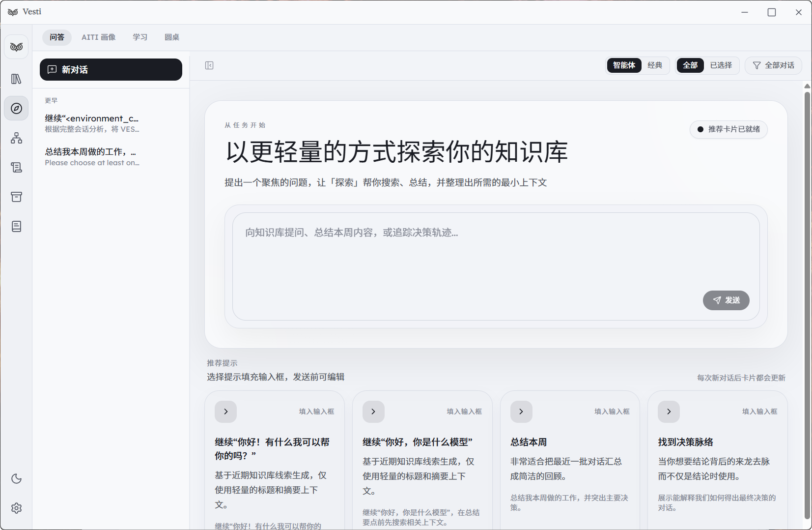The width and height of the screenshot is (812, 530).
Task: Select the compass explore icon in sidebar
Action: pos(16,108)
